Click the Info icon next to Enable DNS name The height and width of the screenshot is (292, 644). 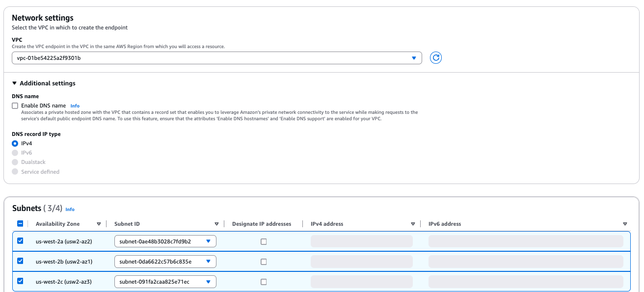[x=75, y=106]
